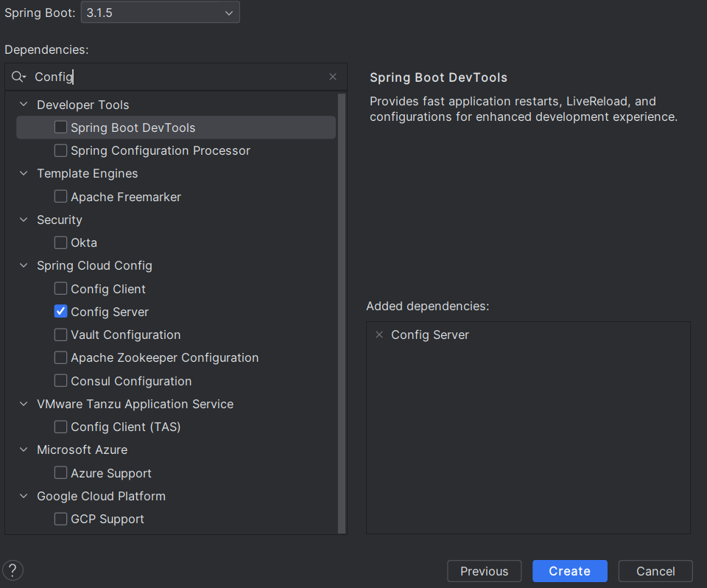
Task: Collapse the Developer Tools group
Action: (x=24, y=104)
